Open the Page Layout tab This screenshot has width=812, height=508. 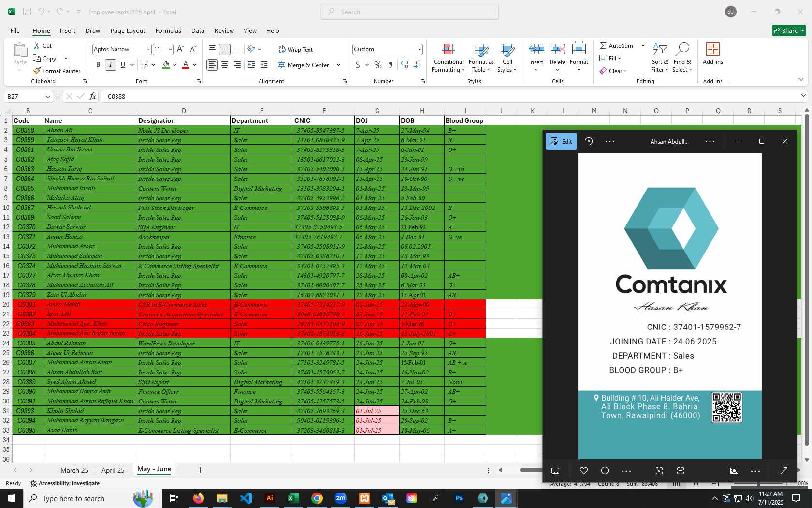(128, 30)
